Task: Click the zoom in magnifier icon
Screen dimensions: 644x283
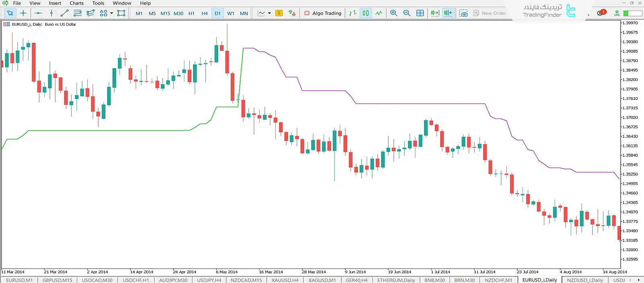Action: point(394,13)
